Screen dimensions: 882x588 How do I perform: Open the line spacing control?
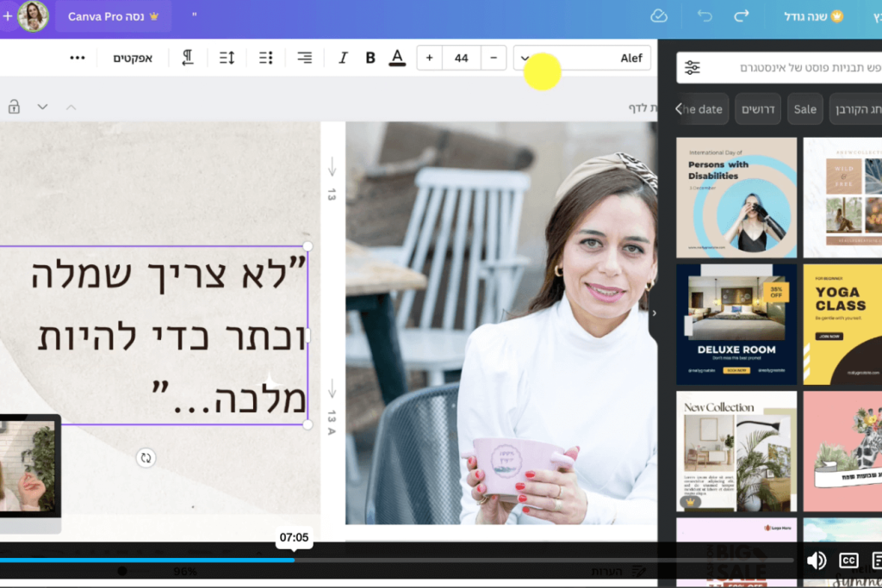pos(227,58)
